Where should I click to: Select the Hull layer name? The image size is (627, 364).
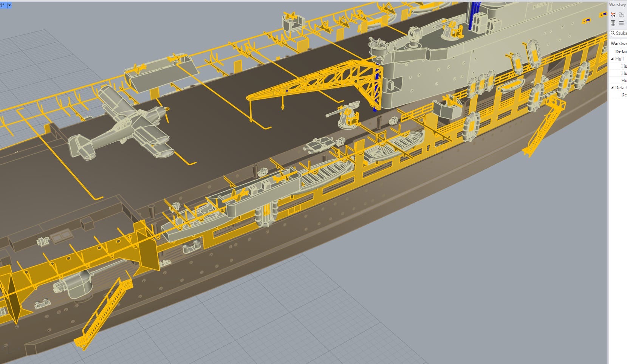click(619, 59)
